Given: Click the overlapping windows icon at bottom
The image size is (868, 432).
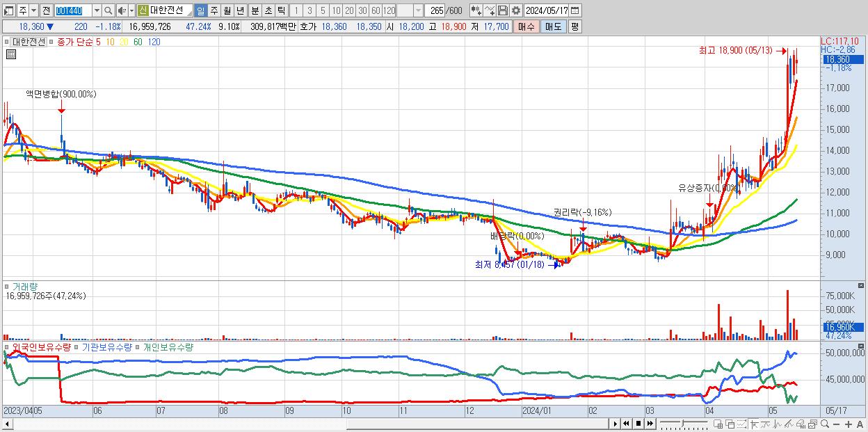Looking at the screenshot, I should (730, 424).
